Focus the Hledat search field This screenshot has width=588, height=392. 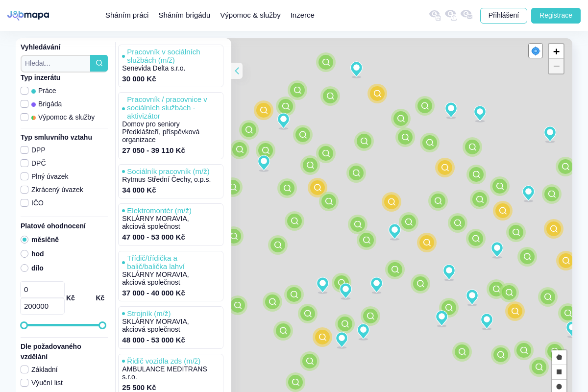pyautogui.click(x=56, y=63)
